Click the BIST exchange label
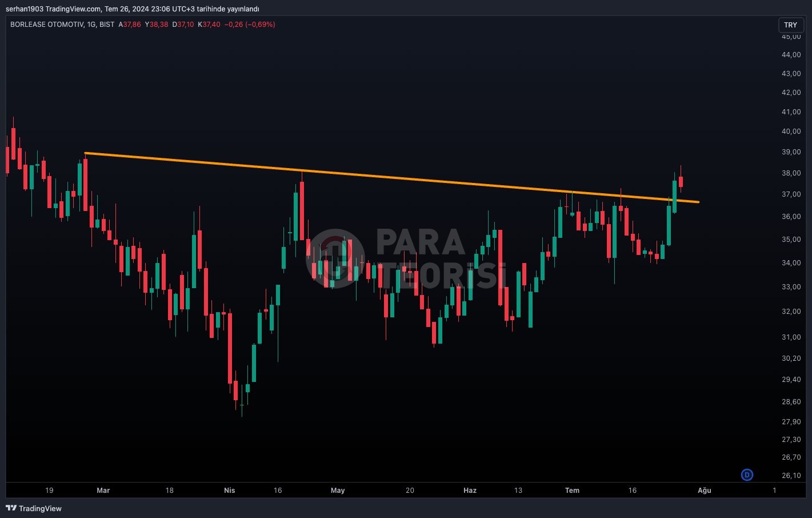Image resolution: width=812 pixels, height=518 pixels. (107, 25)
